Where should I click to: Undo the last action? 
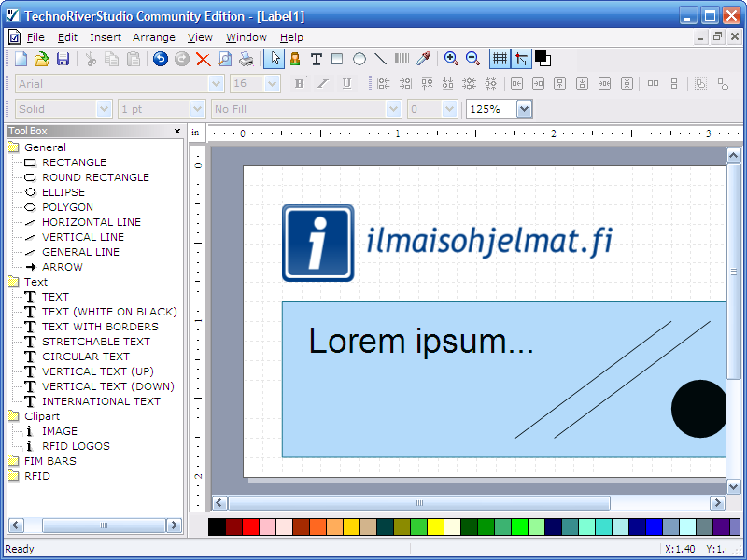pyautogui.click(x=161, y=59)
